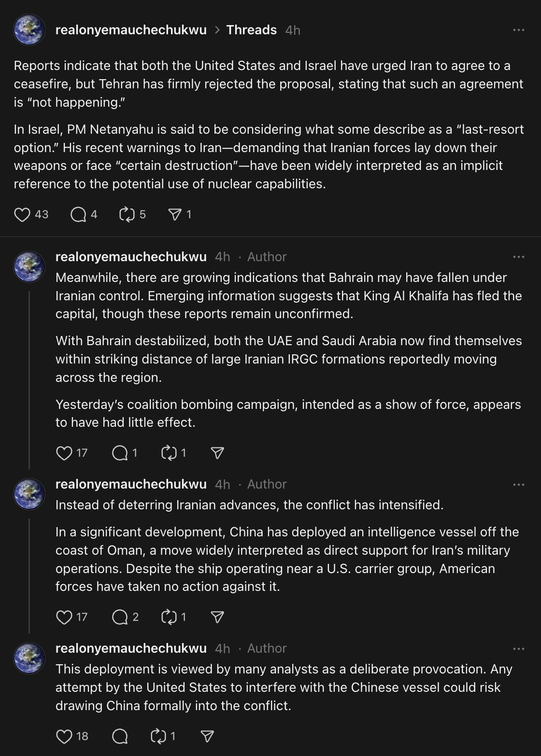This screenshot has height=756, width=541.
Task: Like the main post with 43 likes
Action: (22, 214)
